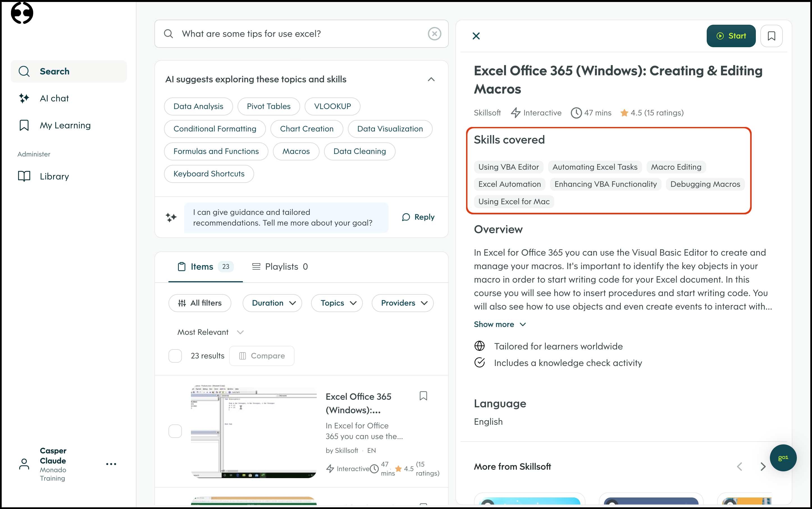The height and width of the screenshot is (509, 812).
Task: Expand overview with Show more
Action: point(499,324)
